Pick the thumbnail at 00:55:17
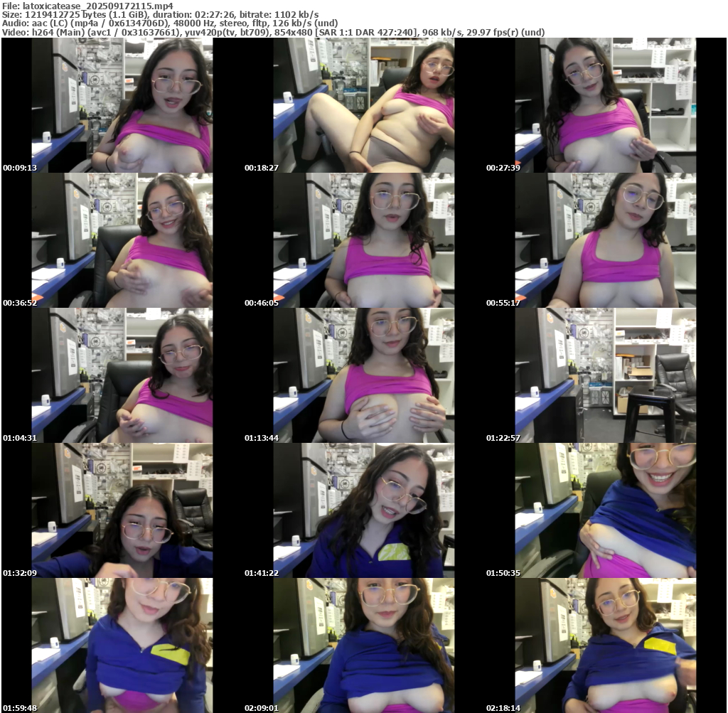The height and width of the screenshot is (713, 728). pyautogui.click(x=606, y=240)
